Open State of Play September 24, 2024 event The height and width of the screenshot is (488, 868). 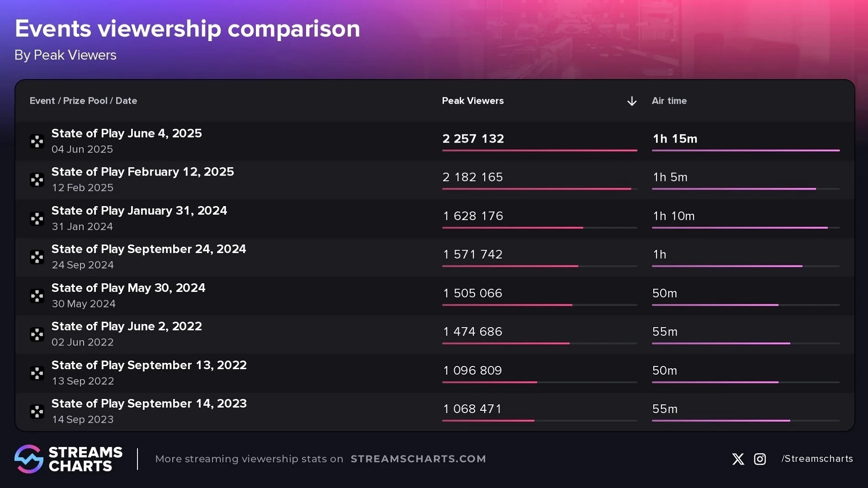(x=148, y=249)
